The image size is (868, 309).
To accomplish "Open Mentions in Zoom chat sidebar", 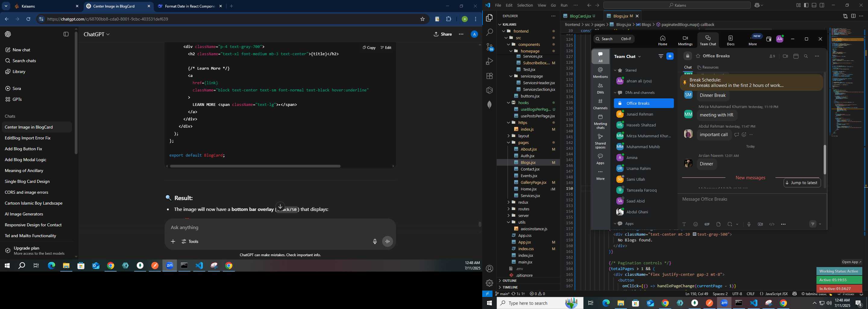I will [600, 72].
